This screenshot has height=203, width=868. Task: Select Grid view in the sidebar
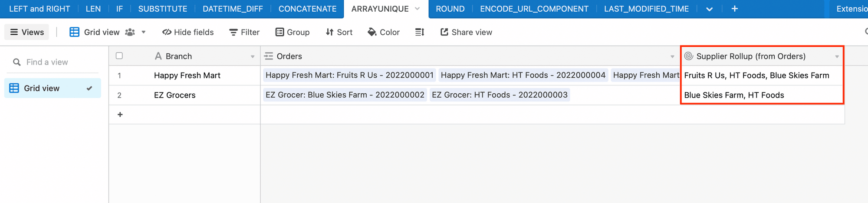42,88
